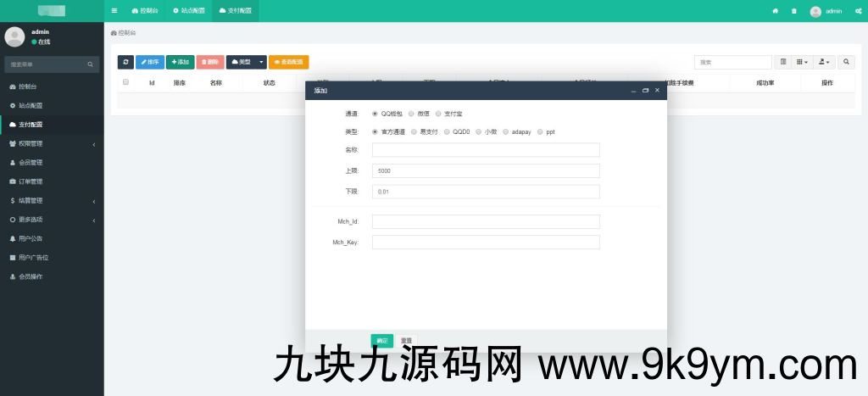Click the refresh icon button in toolbar
The width and height of the screenshot is (868, 396).
(125, 62)
